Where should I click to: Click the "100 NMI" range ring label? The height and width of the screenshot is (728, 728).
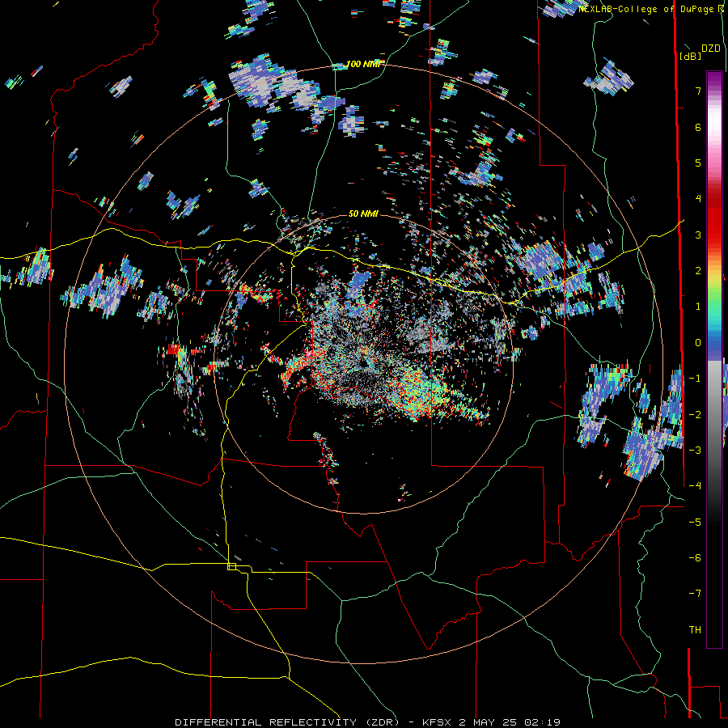pyautogui.click(x=363, y=64)
